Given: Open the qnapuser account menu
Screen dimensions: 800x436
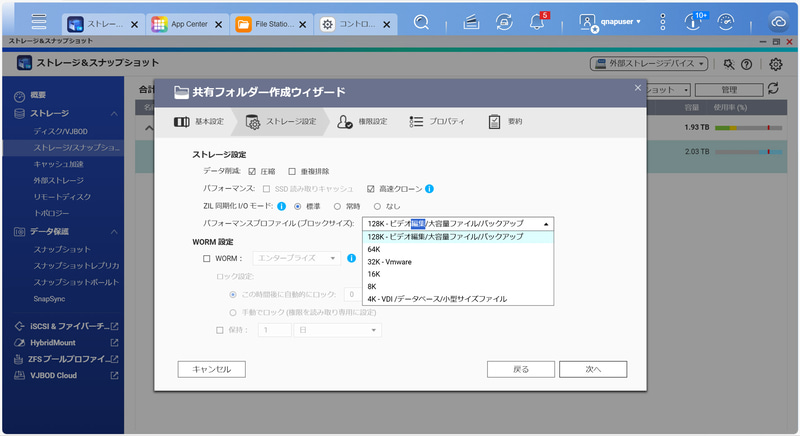Looking at the screenshot, I should pos(610,22).
